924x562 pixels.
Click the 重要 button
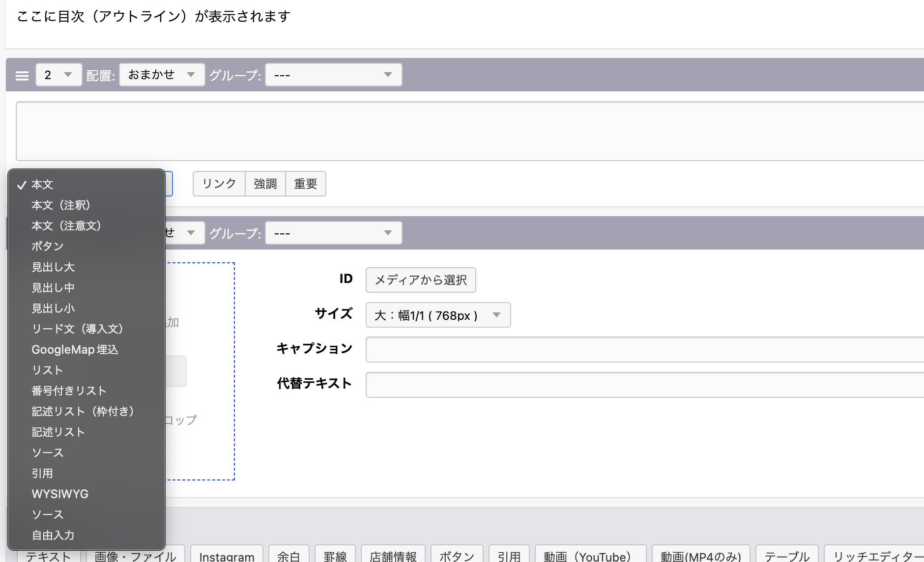305,184
